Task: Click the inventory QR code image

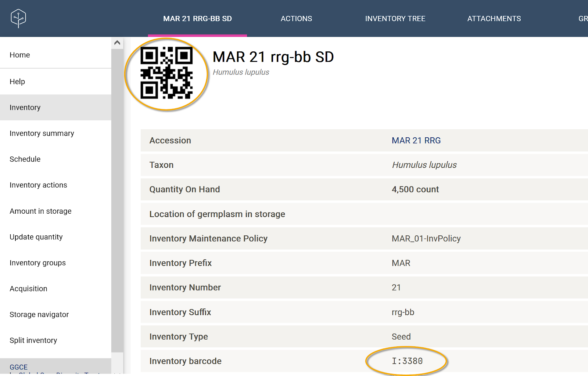Action: pos(166,73)
